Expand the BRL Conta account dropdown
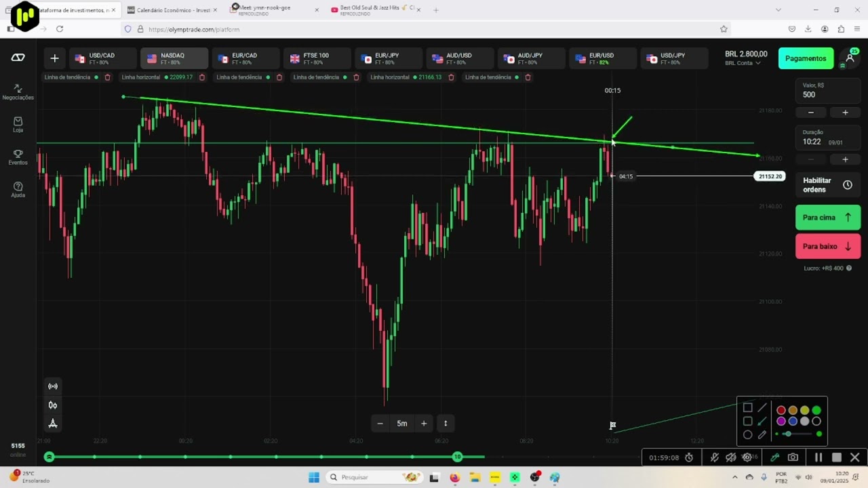The width and height of the screenshot is (868, 488). pos(743,63)
